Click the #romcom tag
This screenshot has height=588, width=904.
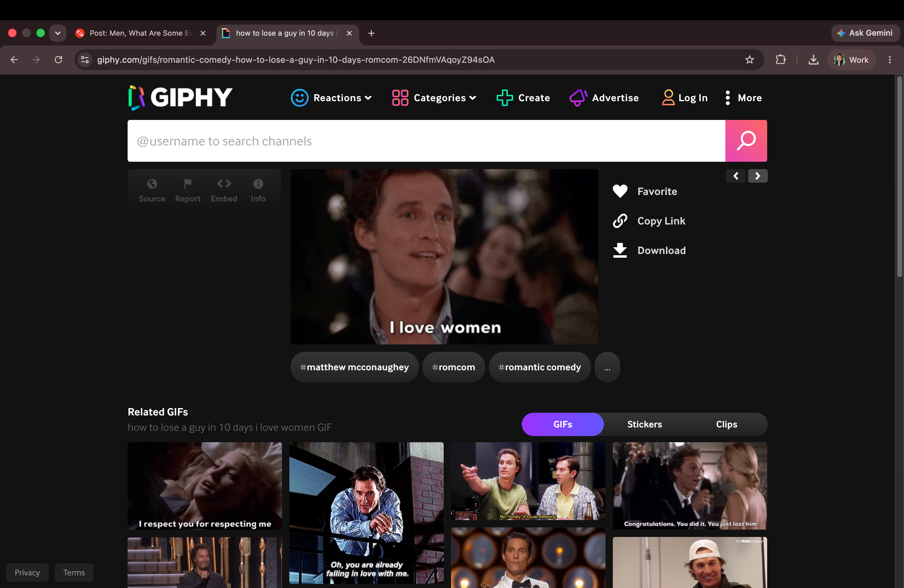pos(453,367)
